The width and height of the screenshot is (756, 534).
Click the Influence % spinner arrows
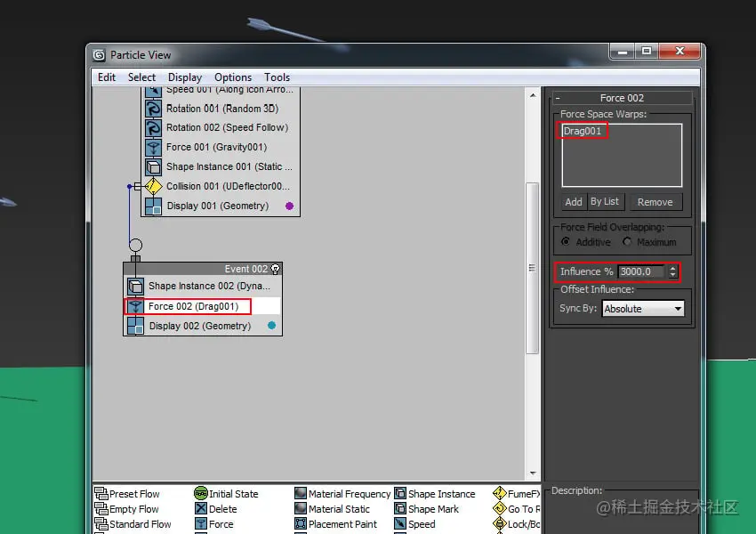tap(672, 271)
